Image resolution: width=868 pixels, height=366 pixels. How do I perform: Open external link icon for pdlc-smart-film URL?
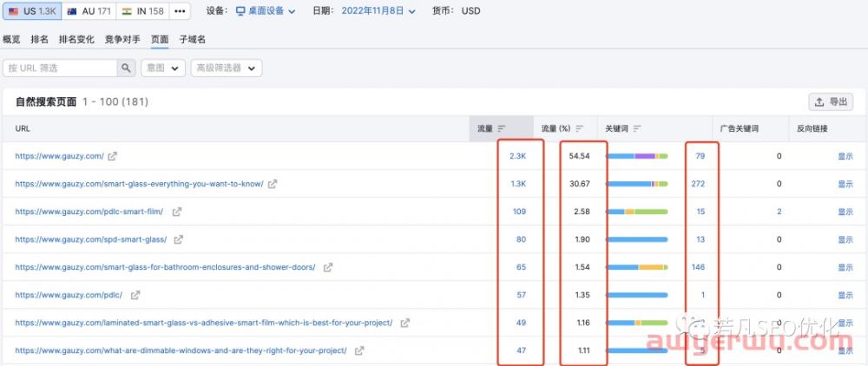(x=176, y=212)
